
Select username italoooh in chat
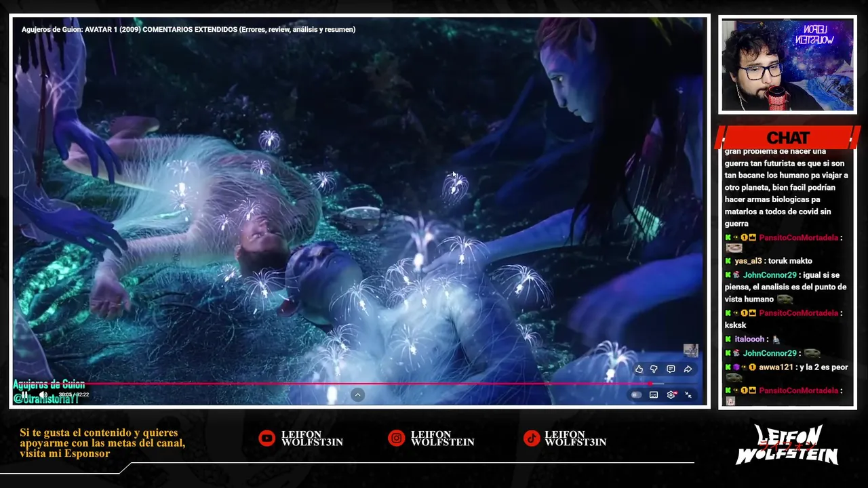pos(750,339)
